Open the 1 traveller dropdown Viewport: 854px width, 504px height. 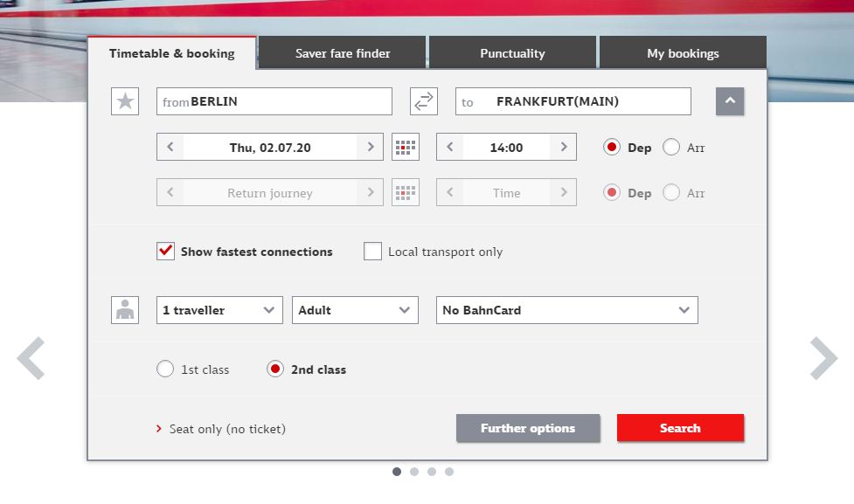point(219,310)
